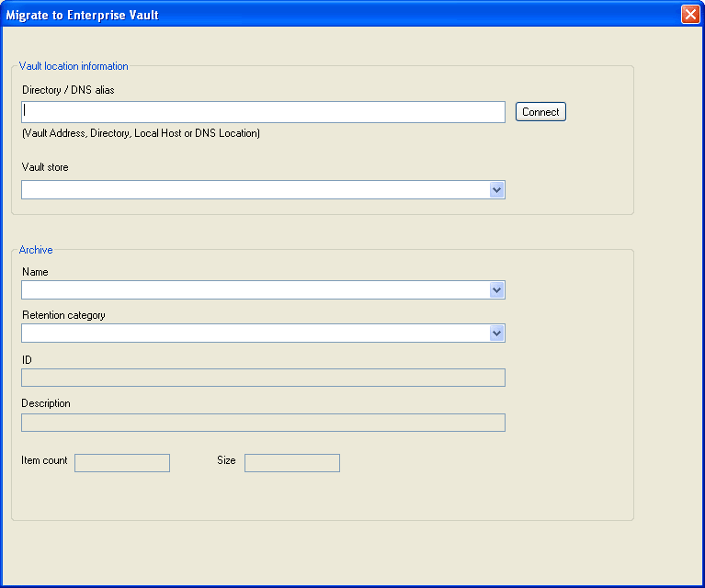Click the Item count box
Screen dimensions: 705x588
click(x=122, y=463)
